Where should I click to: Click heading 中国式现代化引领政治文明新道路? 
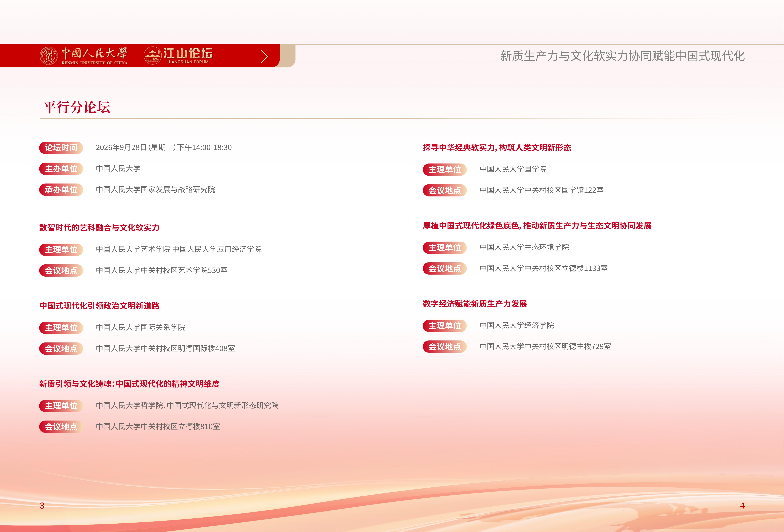coord(99,306)
